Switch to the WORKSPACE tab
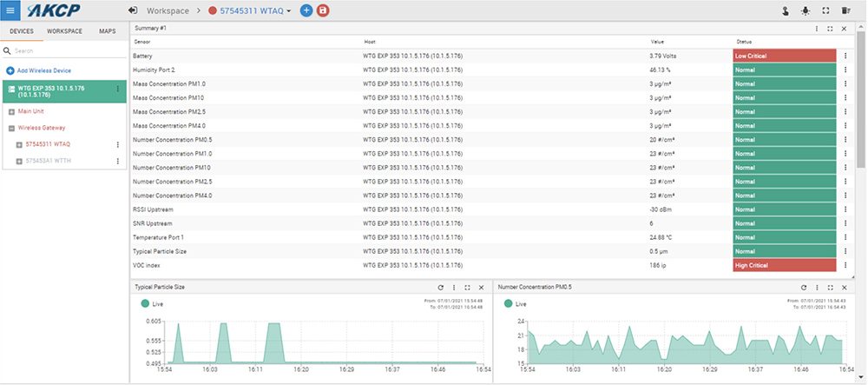This screenshot has height=385, width=868. (64, 31)
